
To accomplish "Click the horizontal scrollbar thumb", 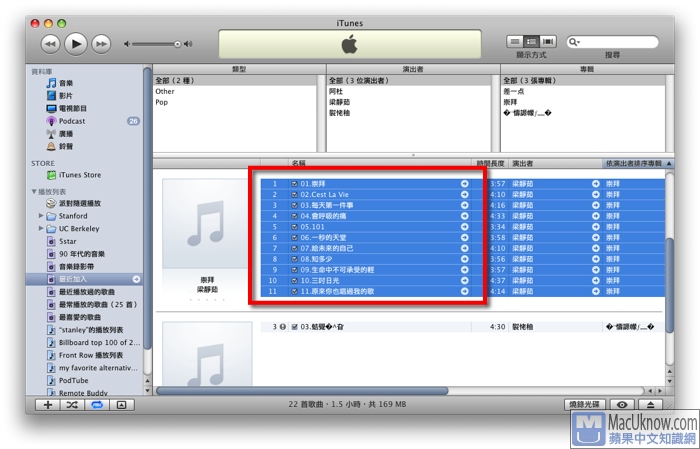I will (302, 391).
